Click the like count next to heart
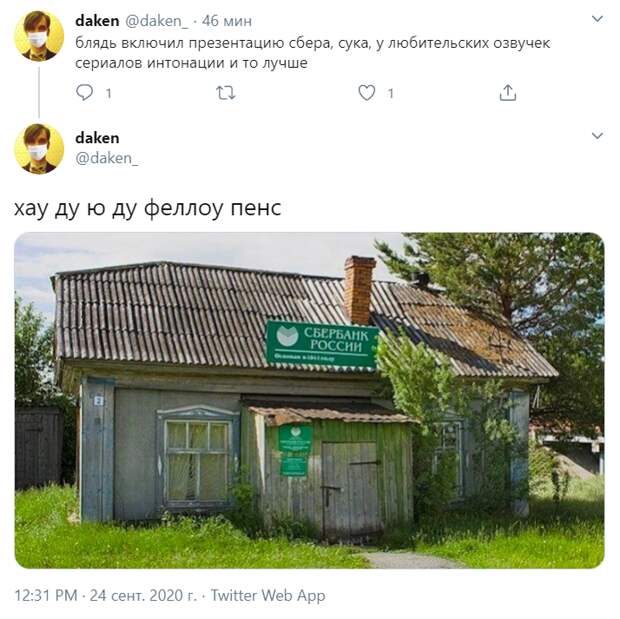The image size is (620, 619). [x=390, y=93]
